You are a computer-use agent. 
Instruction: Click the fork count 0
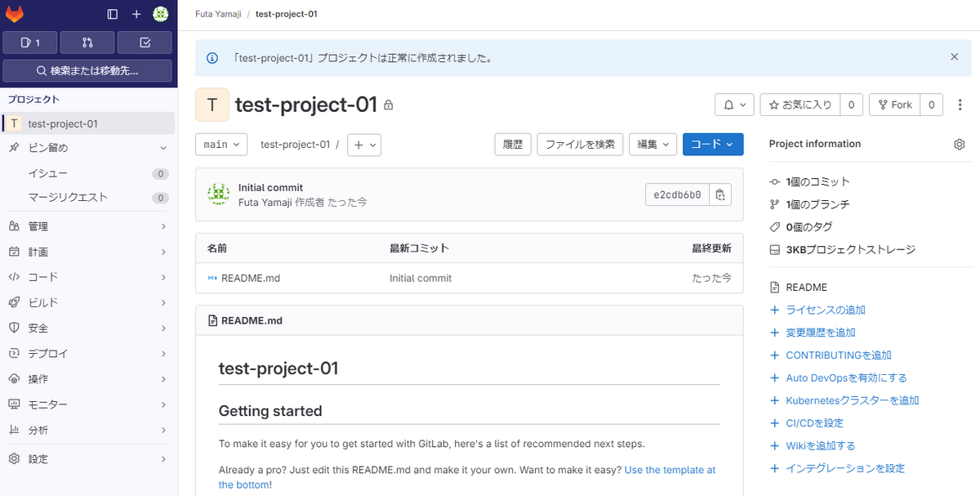coord(931,105)
